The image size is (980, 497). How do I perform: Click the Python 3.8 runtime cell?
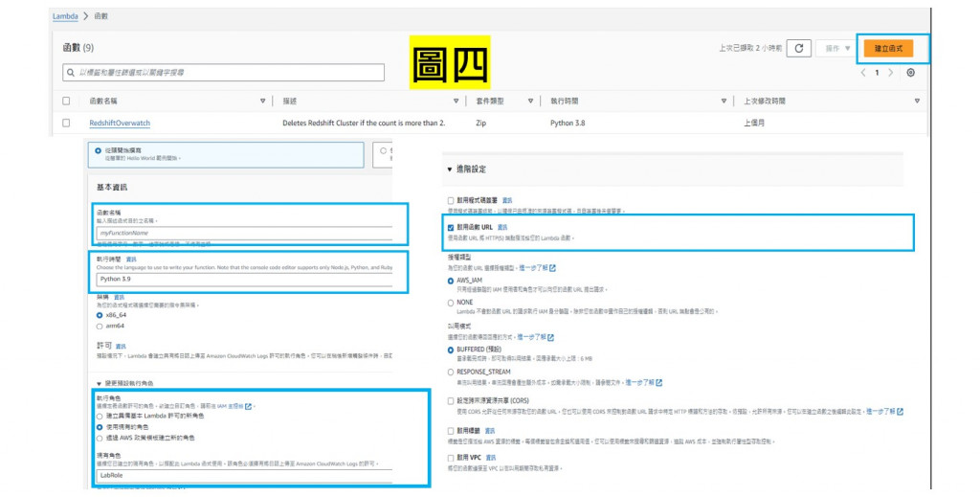(x=568, y=124)
